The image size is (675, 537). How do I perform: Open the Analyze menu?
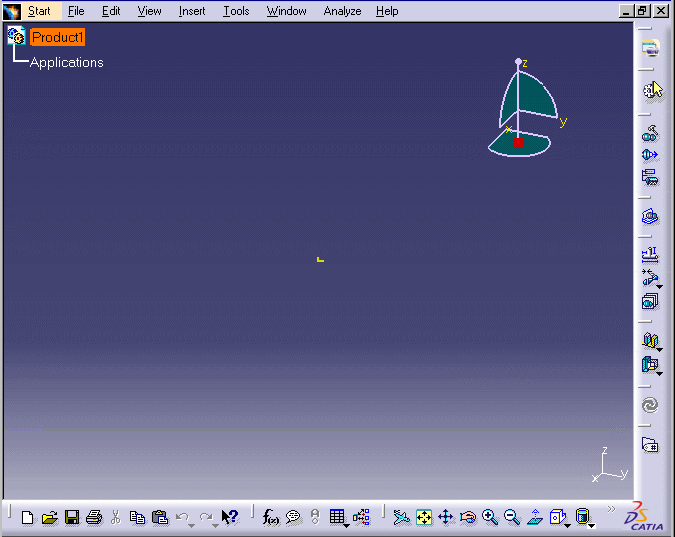(x=343, y=11)
